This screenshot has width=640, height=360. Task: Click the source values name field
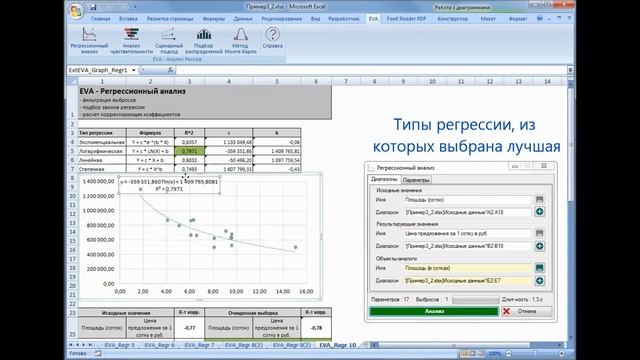point(468,200)
